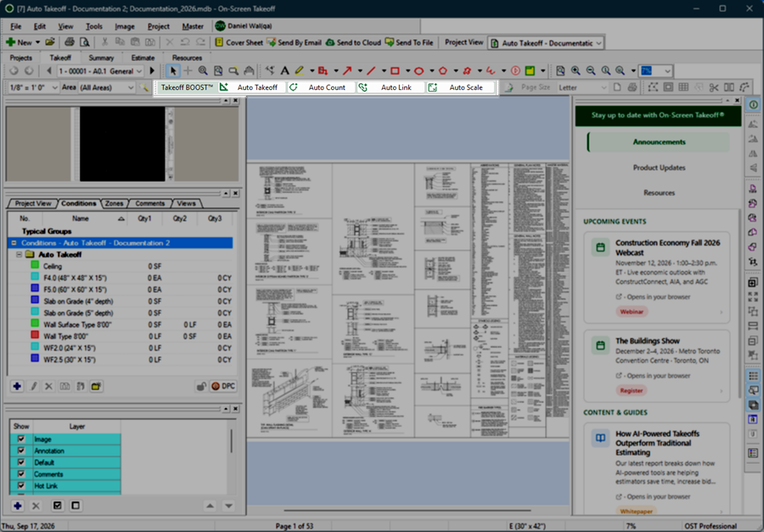Screen dimensions: 764x532
Task: Open the Area (All Areas) dropdown
Action: [x=131, y=87]
